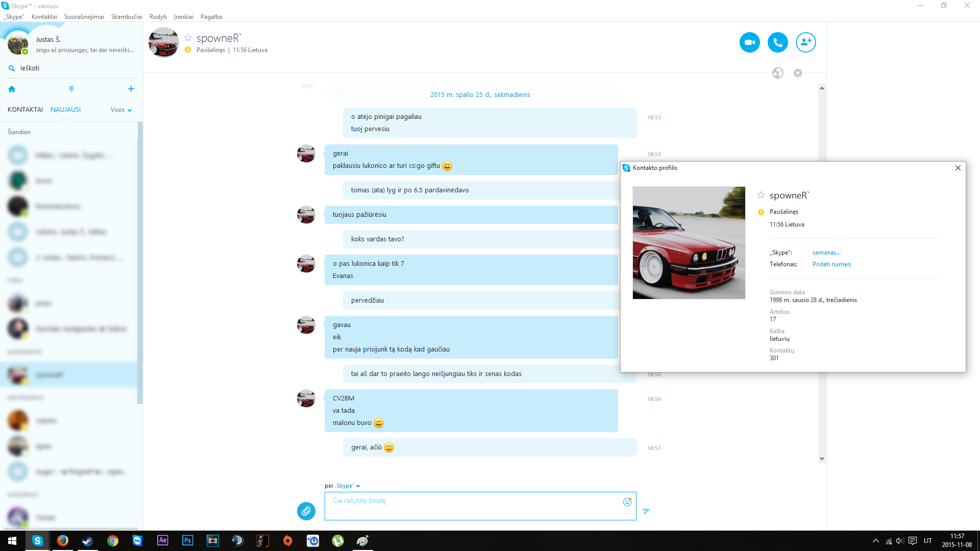Open Firefox from the taskbar
This screenshot has width=980, height=551.
click(x=62, y=541)
